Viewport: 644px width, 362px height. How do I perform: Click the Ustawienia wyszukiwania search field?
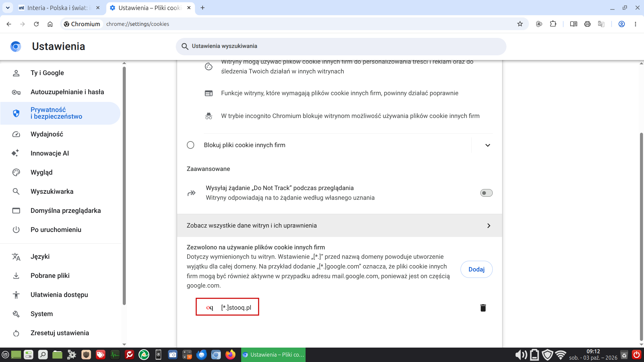tap(341, 46)
